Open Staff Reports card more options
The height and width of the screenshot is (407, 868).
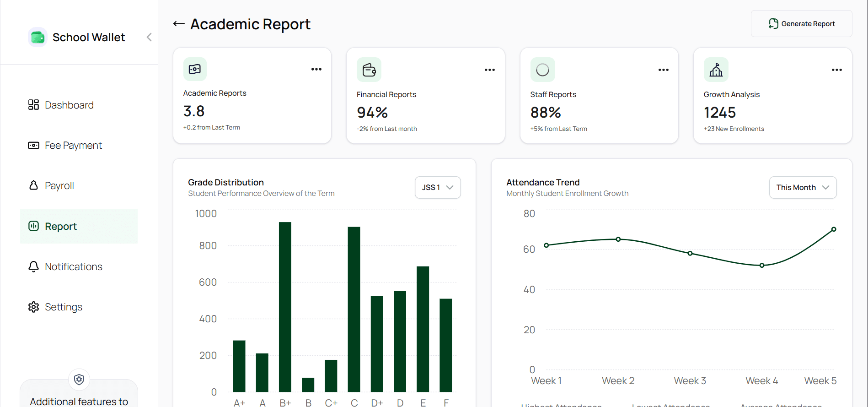664,70
